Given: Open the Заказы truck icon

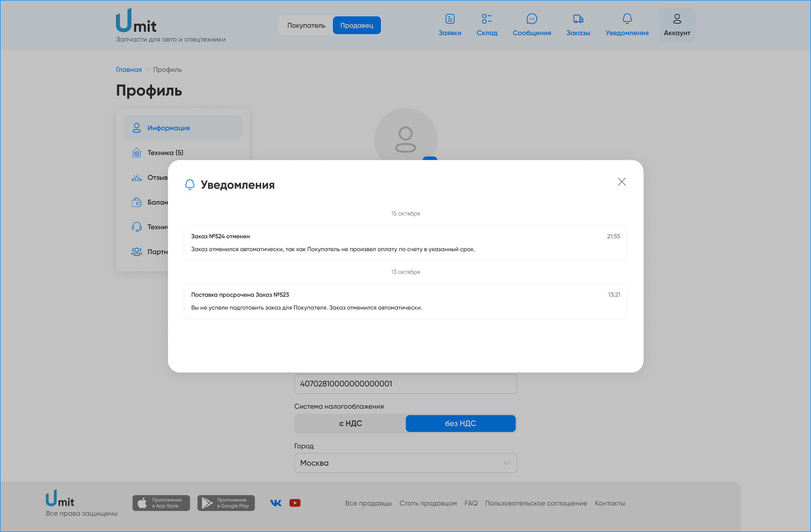Looking at the screenshot, I should [578, 19].
